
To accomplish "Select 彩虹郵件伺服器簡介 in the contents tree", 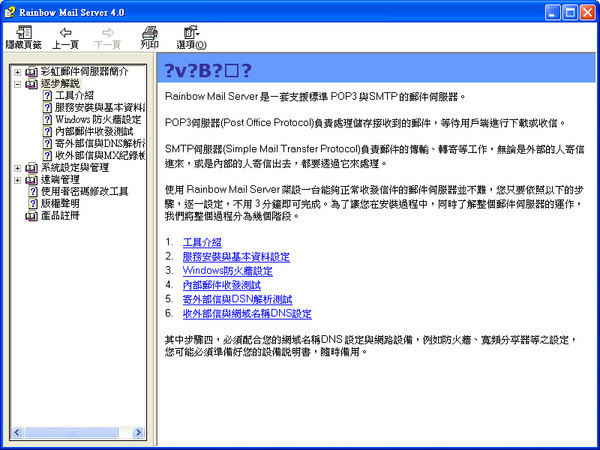I will click(x=85, y=72).
